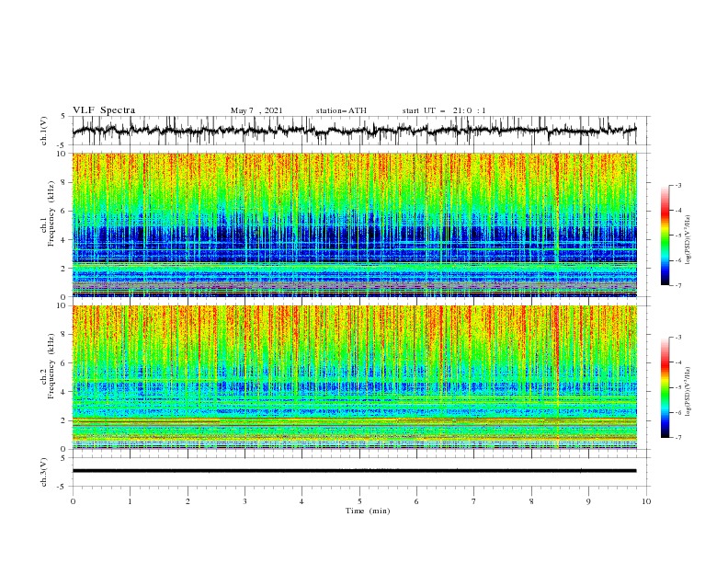Viewport: 728px width, 563px height.
Task: Click the "Time (min)" axis label
Action: point(368,511)
